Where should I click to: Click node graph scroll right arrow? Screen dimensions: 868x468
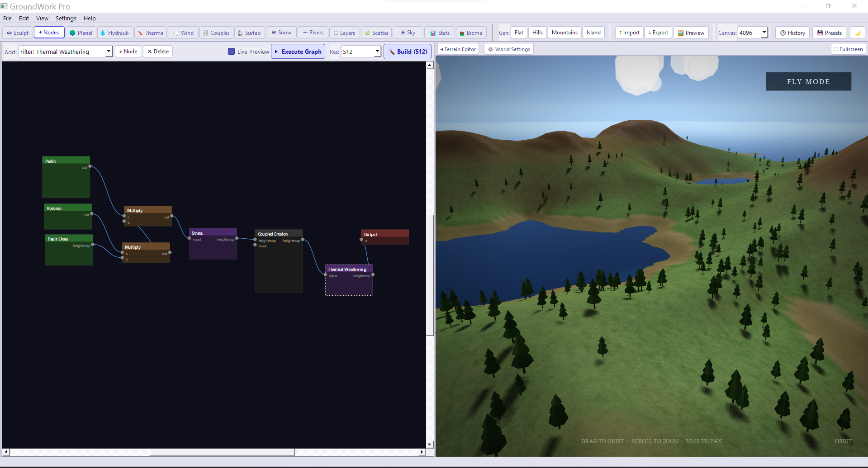pos(422,452)
